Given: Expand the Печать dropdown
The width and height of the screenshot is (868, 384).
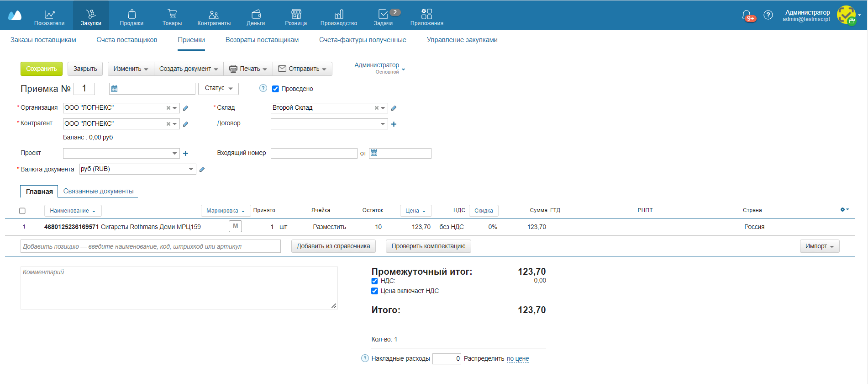Looking at the screenshot, I should [248, 69].
